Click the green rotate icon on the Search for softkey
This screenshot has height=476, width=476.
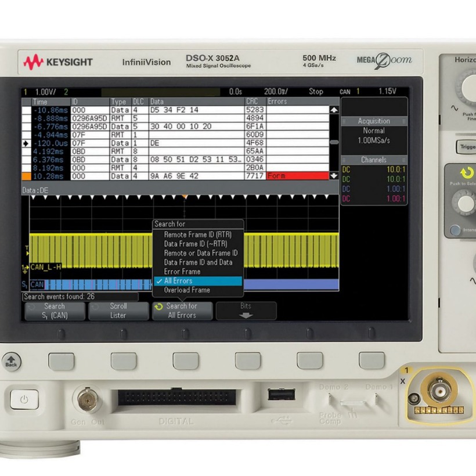point(159,307)
